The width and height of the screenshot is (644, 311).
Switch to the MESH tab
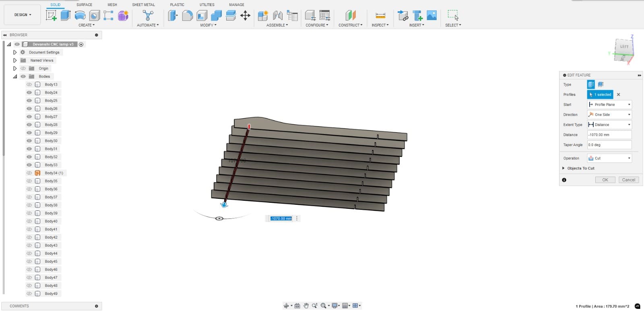[x=112, y=5]
